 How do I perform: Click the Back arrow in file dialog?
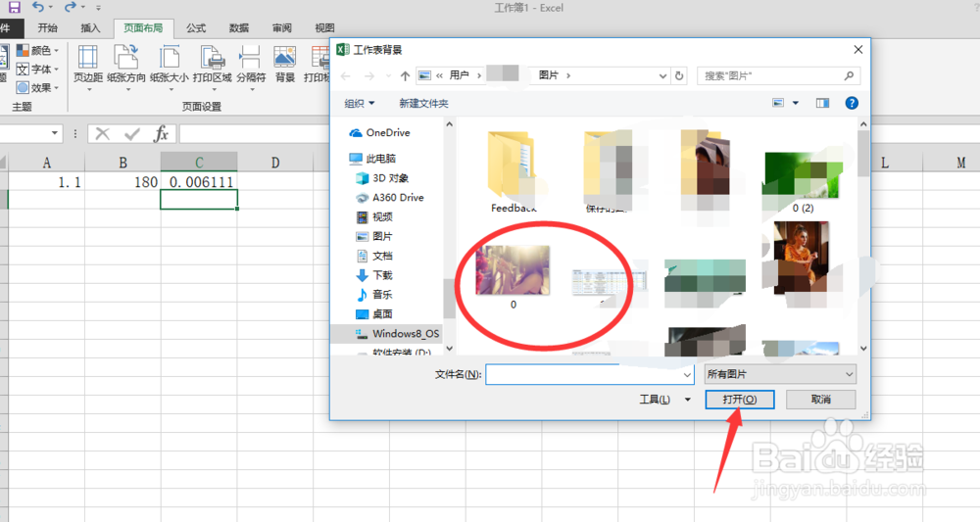click(346, 75)
